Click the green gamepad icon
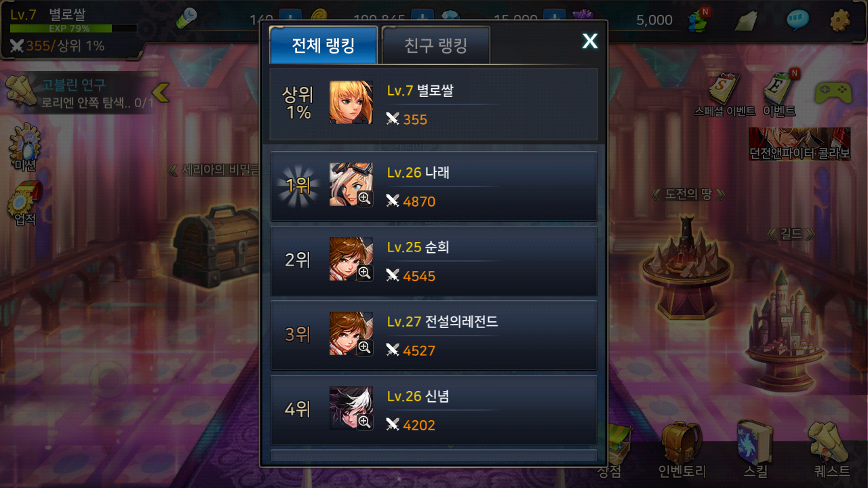The width and height of the screenshot is (868, 488). (833, 92)
